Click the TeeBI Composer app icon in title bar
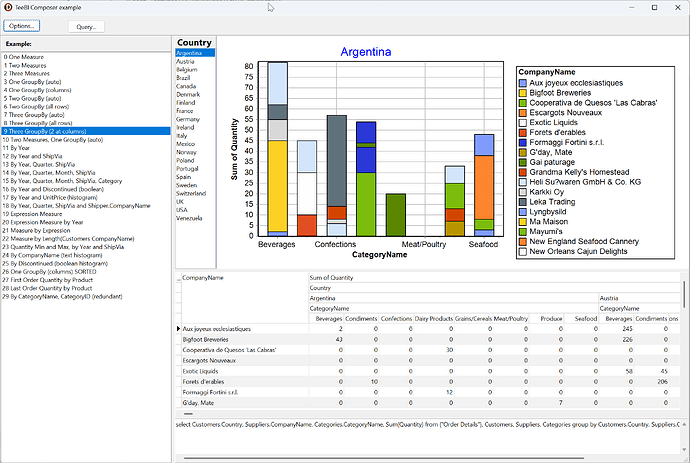This screenshot has width=690, height=463. coord(8,7)
